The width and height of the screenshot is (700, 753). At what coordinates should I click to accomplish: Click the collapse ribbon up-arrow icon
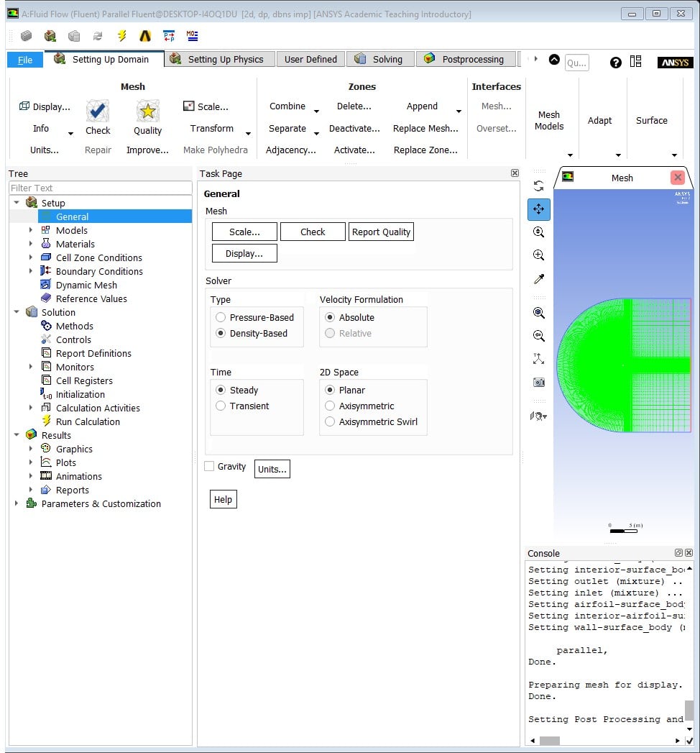pos(554,60)
